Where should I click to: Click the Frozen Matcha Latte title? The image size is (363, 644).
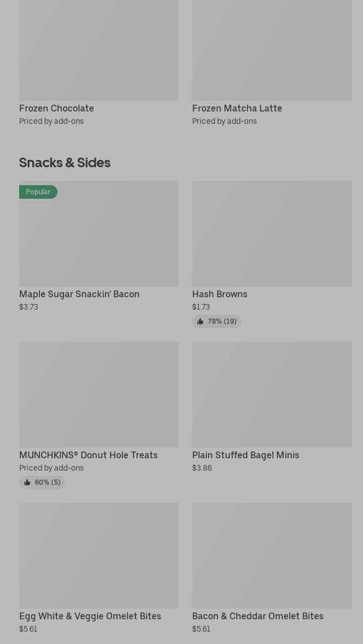[x=237, y=108]
